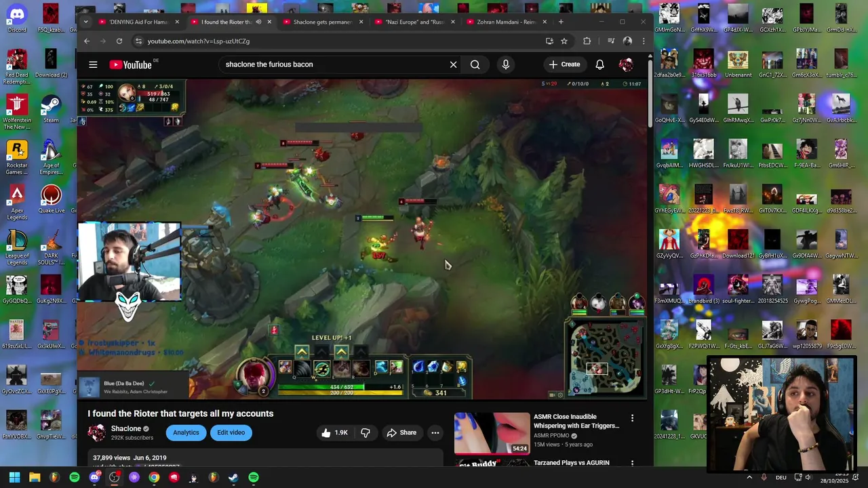Open Chrome media controls icon
The width and height of the screenshot is (868, 488).
611,41
